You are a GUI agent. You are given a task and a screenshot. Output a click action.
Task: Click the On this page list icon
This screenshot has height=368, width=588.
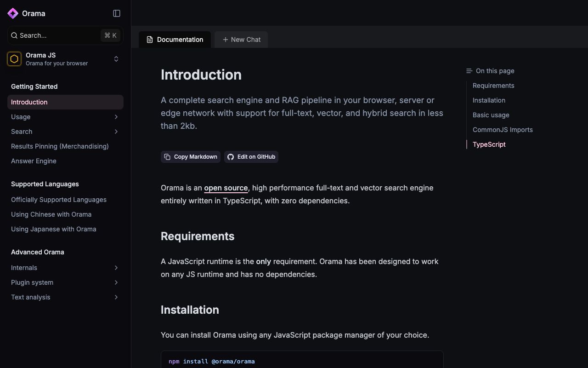[x=469, y=71]
